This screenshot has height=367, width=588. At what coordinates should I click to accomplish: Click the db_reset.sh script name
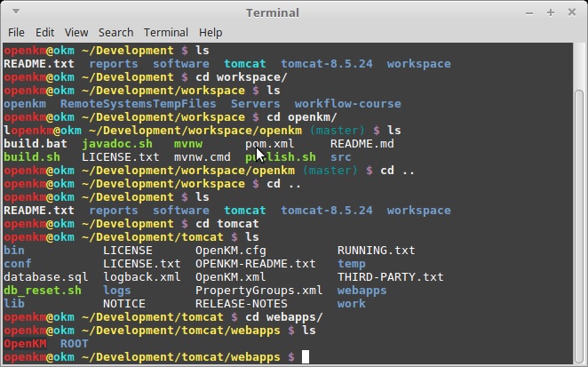coord(43,291)
